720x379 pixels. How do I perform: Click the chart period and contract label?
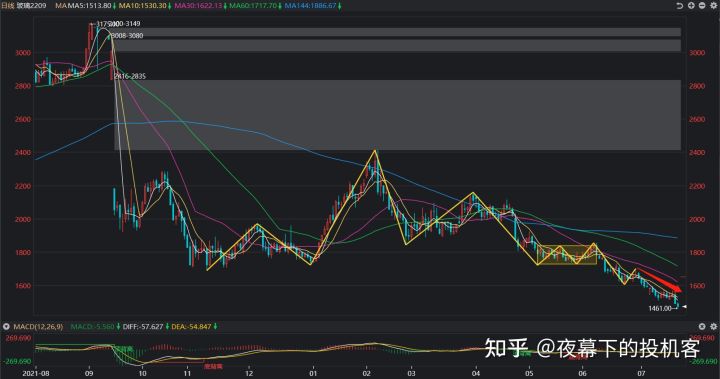tap(24, 6)
